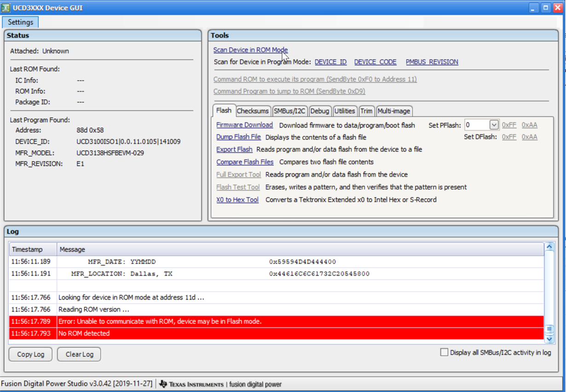The height and width of the screenshot is (392, 566).
Task: Click the Address value 88d 0x58
Action: click(90, 130)
